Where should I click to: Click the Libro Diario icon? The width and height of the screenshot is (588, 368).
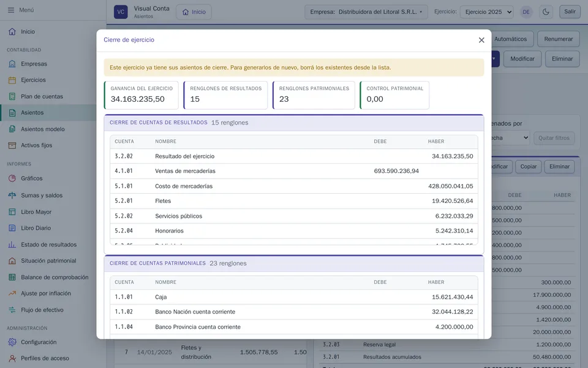(x=12, y=228)
